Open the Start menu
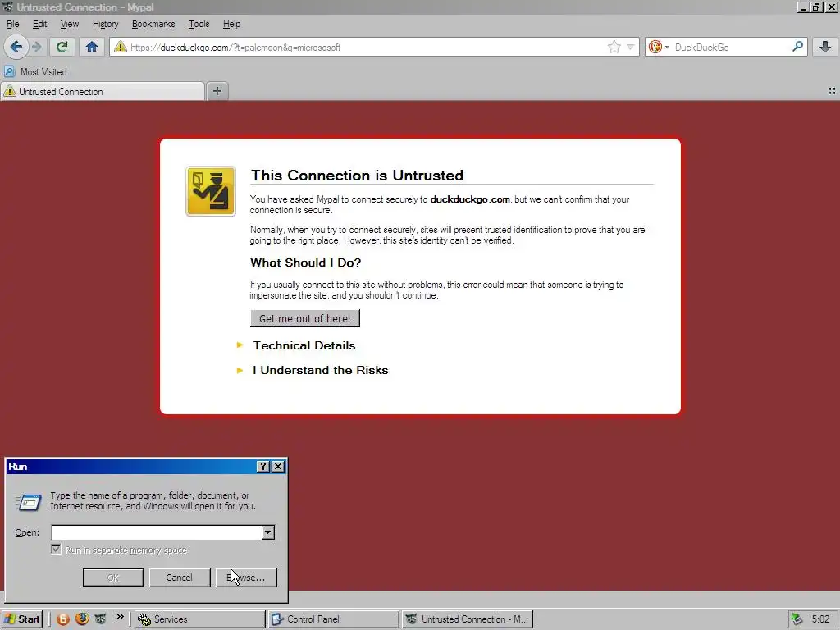 (x=22, y=619)
